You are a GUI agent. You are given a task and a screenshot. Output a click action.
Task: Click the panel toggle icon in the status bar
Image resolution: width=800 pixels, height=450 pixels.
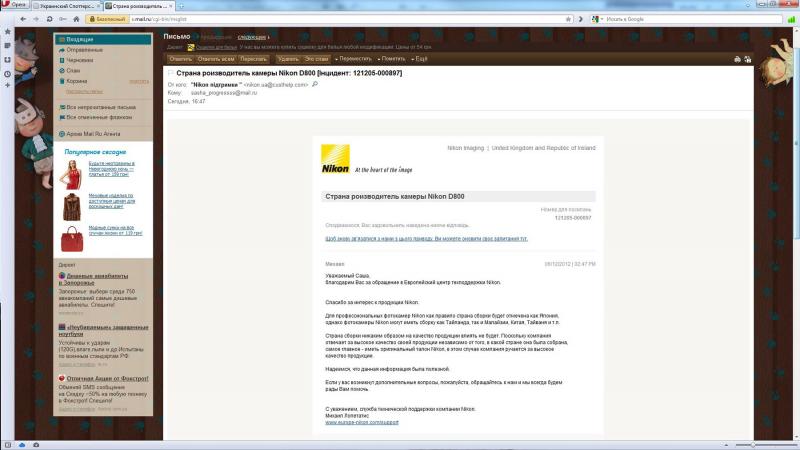[x=8, y=445]
